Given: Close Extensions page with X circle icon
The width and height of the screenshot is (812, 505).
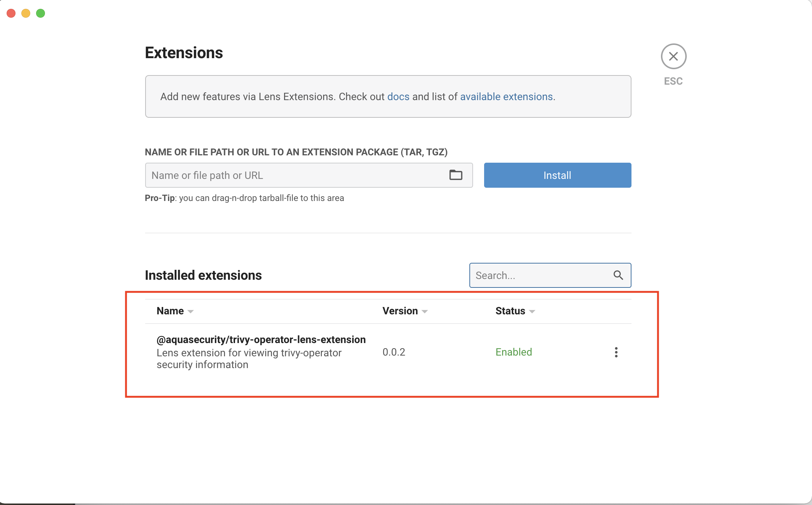Looking at the screenshot, I should coord(673,57).
